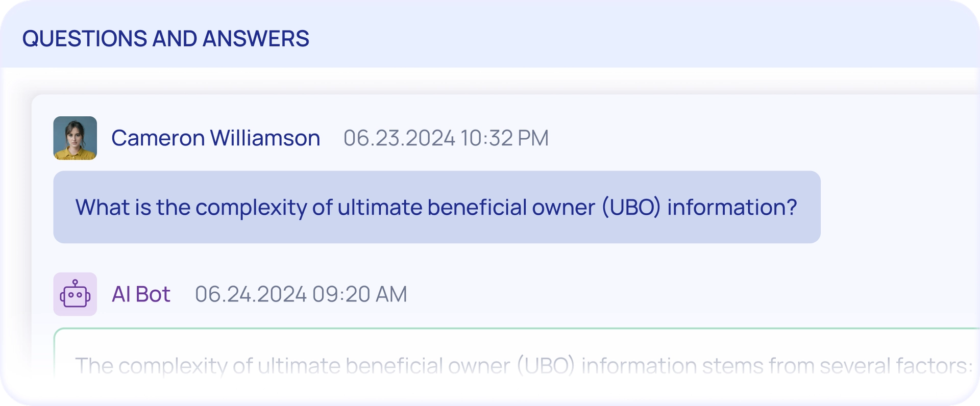
Task: Click the AI Bot name label
Action: [x=141, y=294]
